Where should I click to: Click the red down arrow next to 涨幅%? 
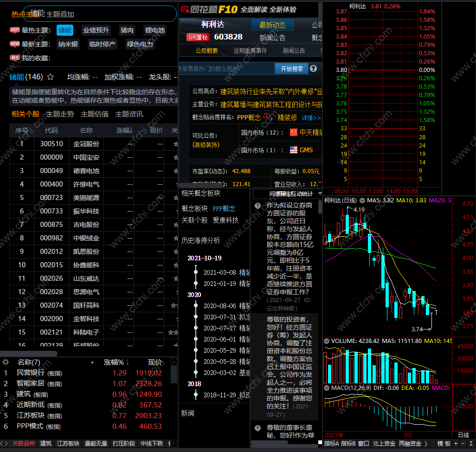128,362
